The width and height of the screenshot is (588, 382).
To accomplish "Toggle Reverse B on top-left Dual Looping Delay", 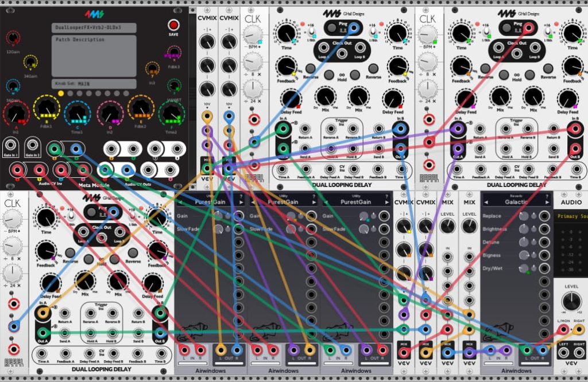I will click(373, 68).
